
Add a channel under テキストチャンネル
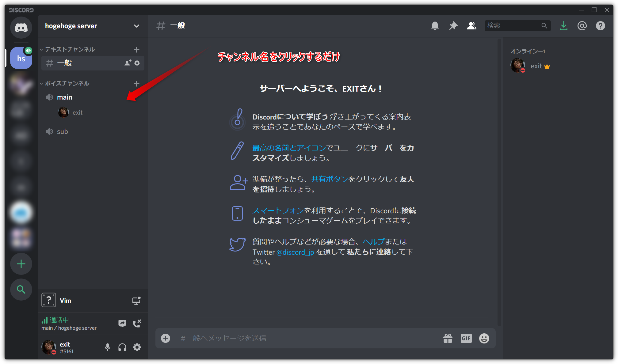(137, 50)
